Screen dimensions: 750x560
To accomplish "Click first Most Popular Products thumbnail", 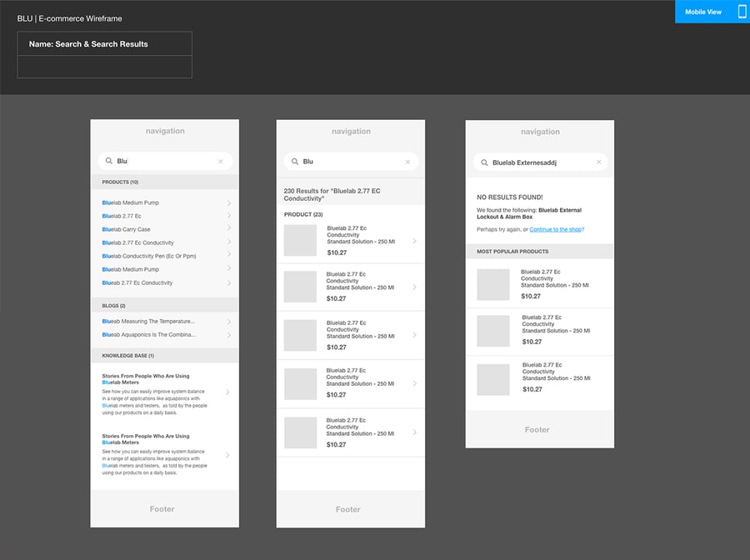I will click(x=492, y=284).
